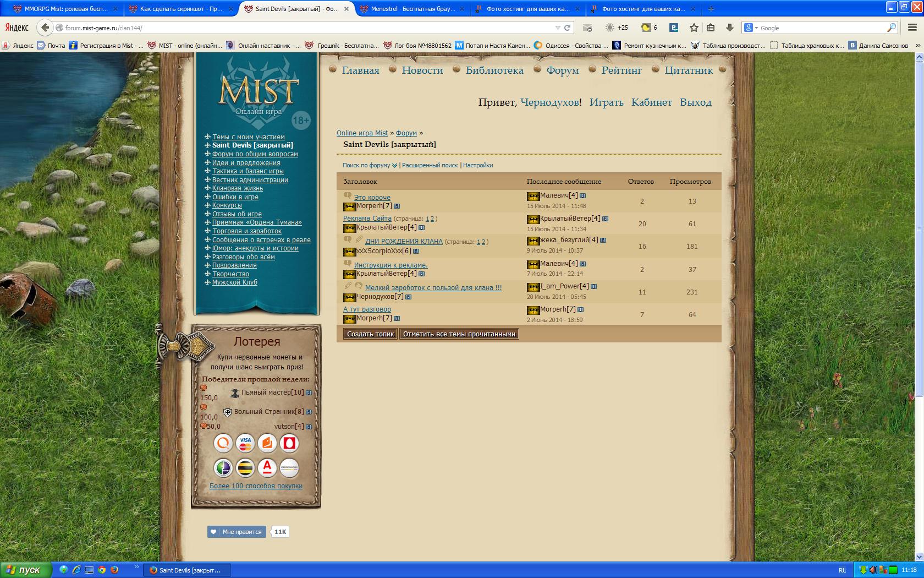924x578 pixels.
Task: Click the Создать топик button
Action: 371,334
